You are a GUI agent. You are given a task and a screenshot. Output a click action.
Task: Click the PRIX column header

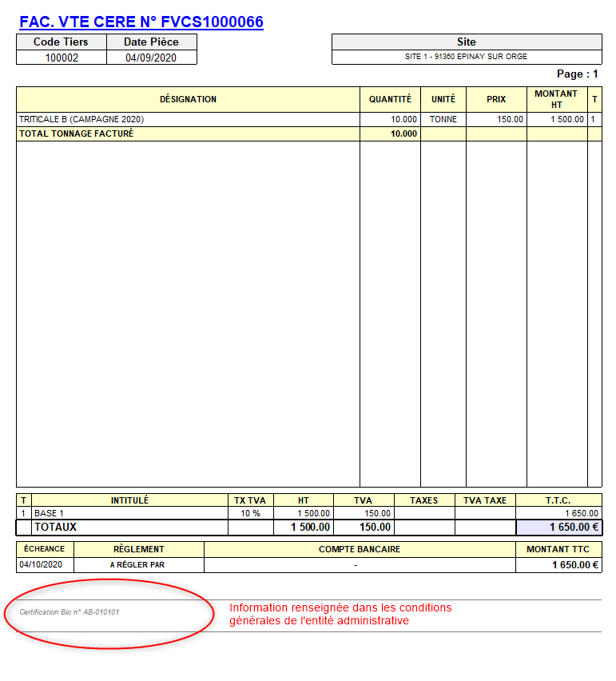tap(496, 99)
